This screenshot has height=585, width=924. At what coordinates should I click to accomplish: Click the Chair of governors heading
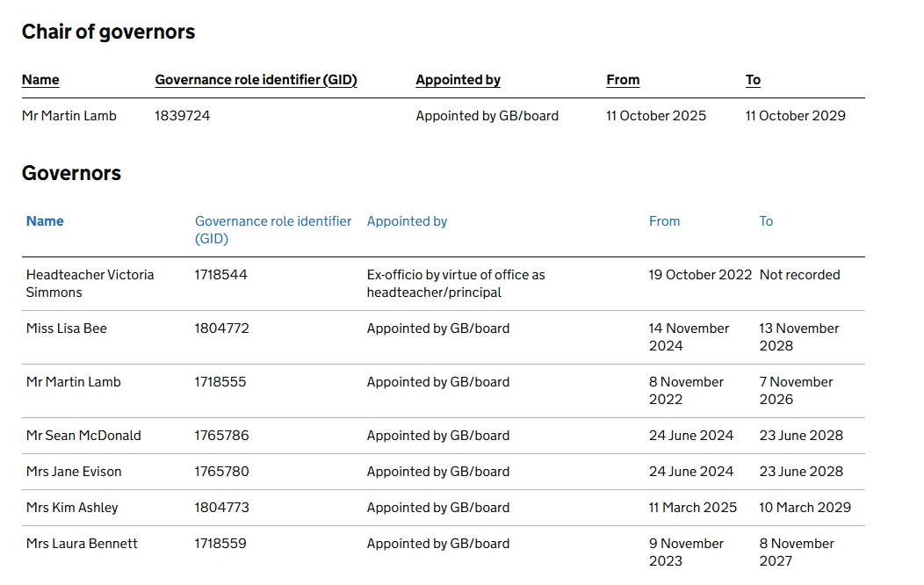coord(108,32)
